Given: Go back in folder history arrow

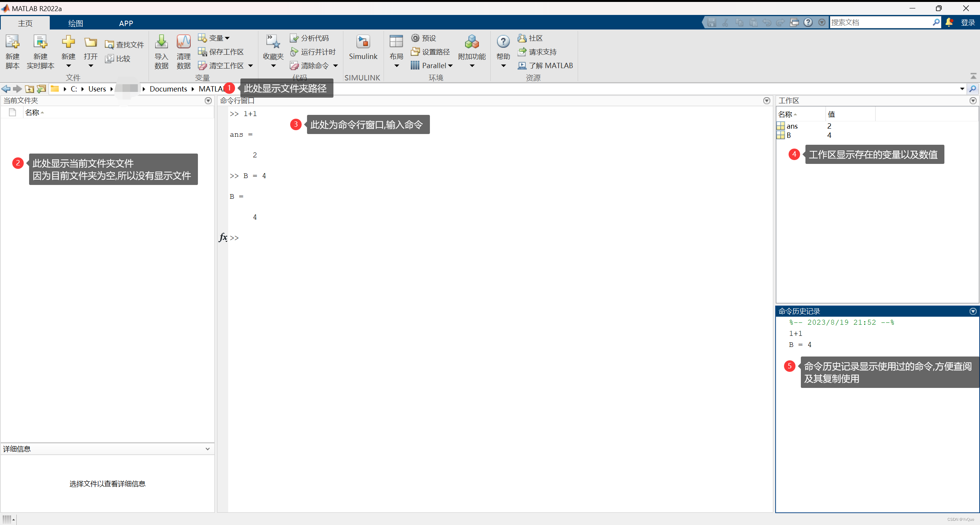Looking at the screenshot, I should pos(6,89).
